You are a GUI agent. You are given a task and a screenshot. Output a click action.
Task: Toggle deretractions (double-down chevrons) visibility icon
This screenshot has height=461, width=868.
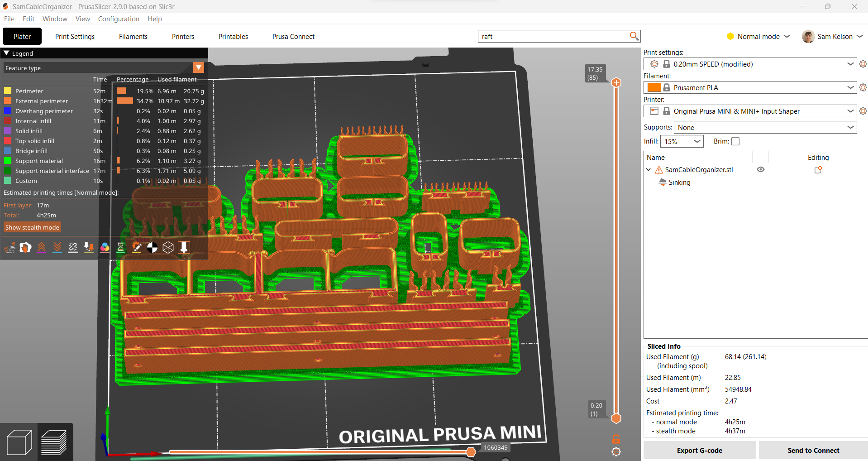point(57,247)
